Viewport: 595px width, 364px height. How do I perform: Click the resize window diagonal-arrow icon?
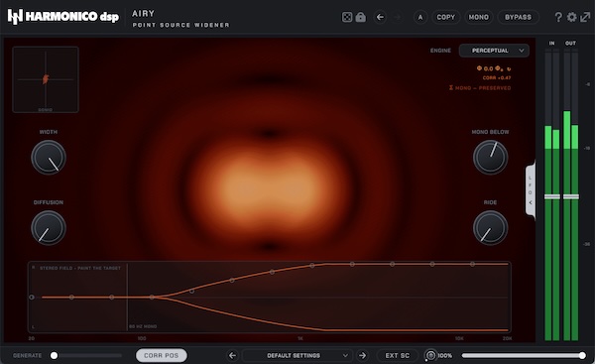point(585,17)
